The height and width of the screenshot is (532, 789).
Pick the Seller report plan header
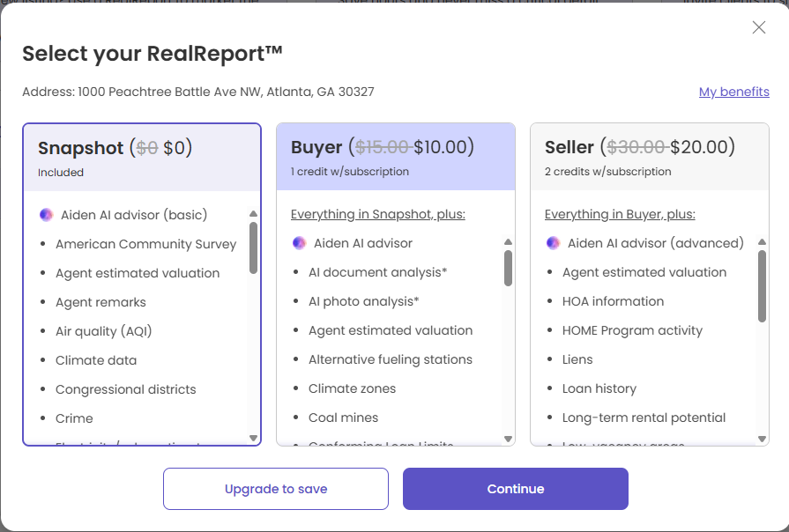649,158
